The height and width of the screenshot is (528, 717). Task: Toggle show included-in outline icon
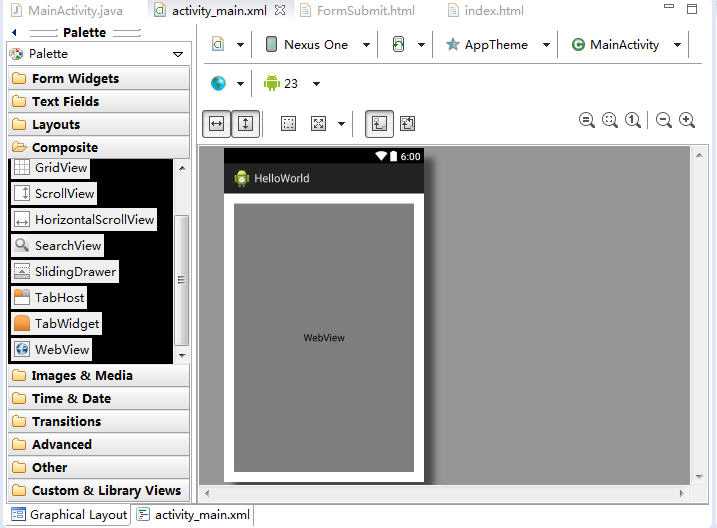288,123
